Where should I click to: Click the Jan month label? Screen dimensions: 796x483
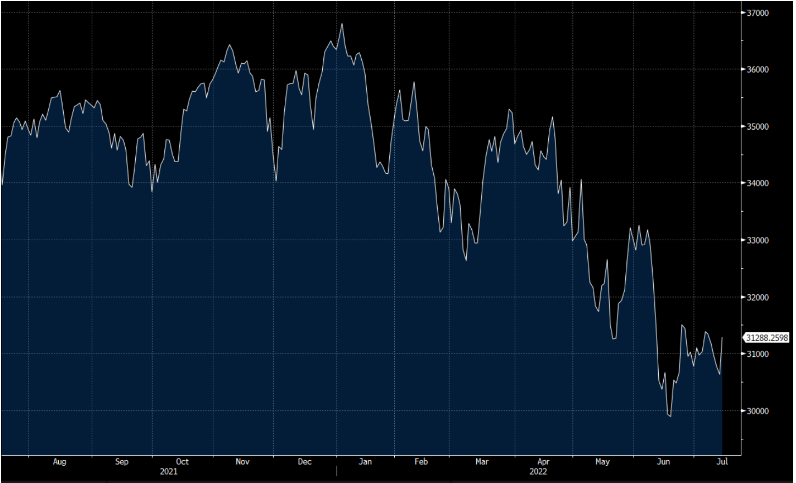(365, 462)
